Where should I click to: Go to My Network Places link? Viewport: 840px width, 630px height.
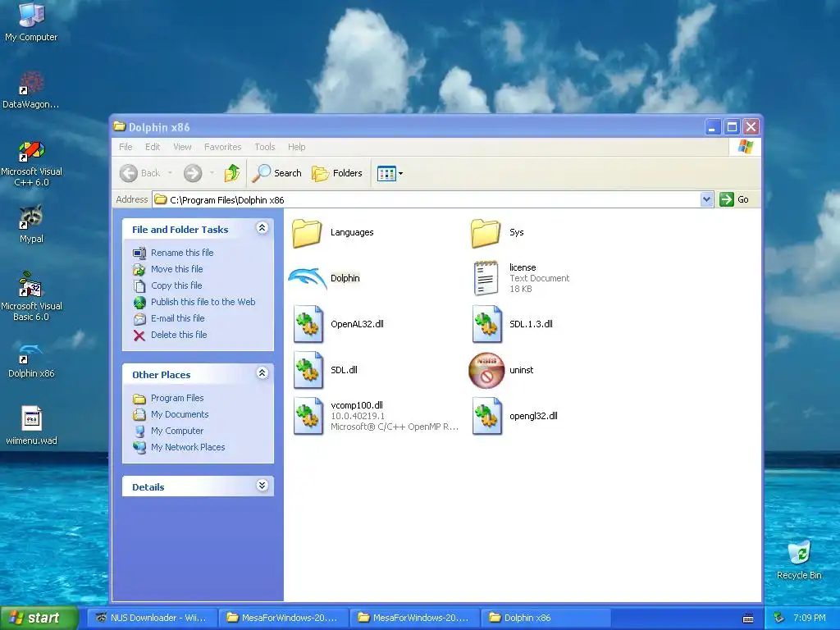click(x=188, y=447)
